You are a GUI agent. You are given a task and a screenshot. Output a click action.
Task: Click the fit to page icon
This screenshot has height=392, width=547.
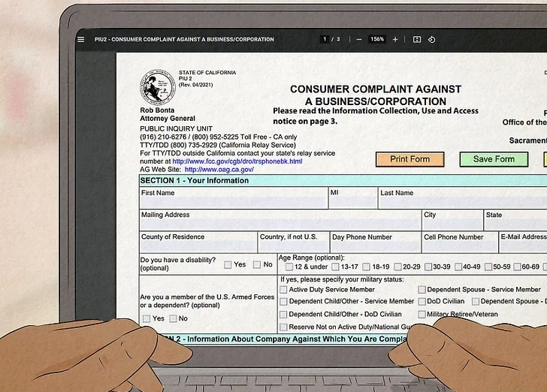[417, 39]
